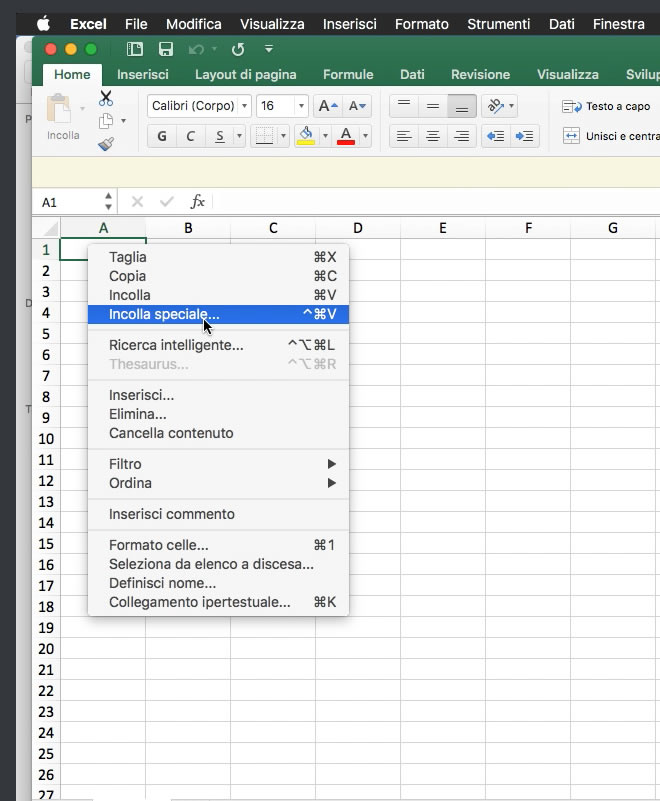Viewport: 660px width, 801px height.
Task: Click the name box stepper arrows
Action: click(108, 201)
